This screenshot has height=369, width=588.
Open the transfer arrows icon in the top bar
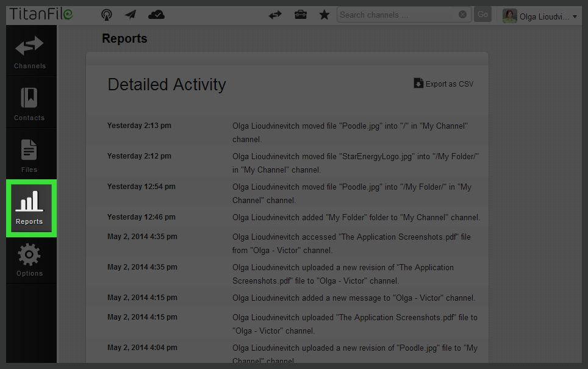click(x=275, y=15)
